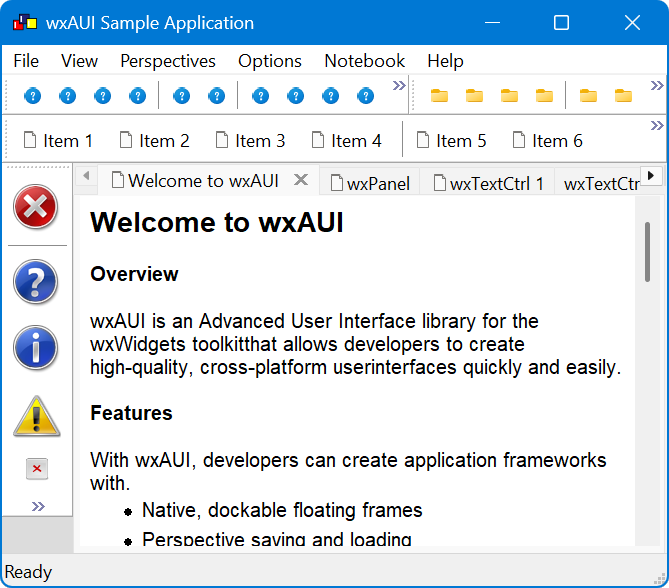This screenshot has width=669, height=588.
Task: Click the last small blue question icon before overflow chevron
Action: (365, 96)
